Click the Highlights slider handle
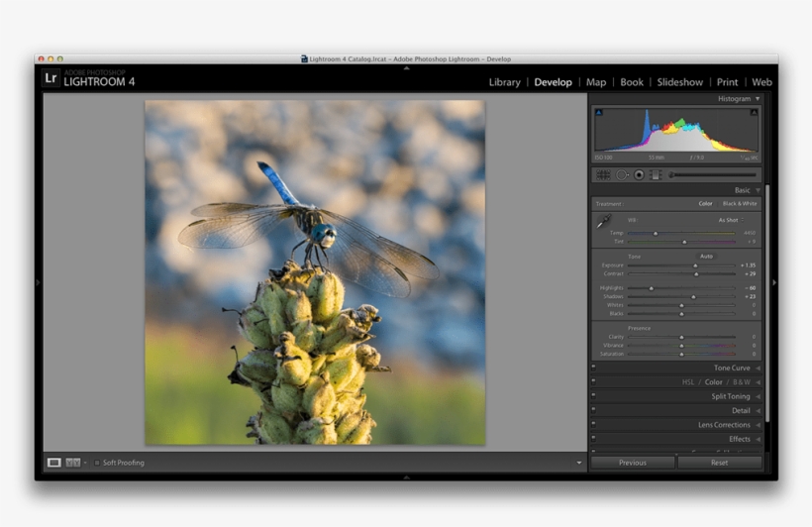The image size is (812, 527). tap(652, 288)
